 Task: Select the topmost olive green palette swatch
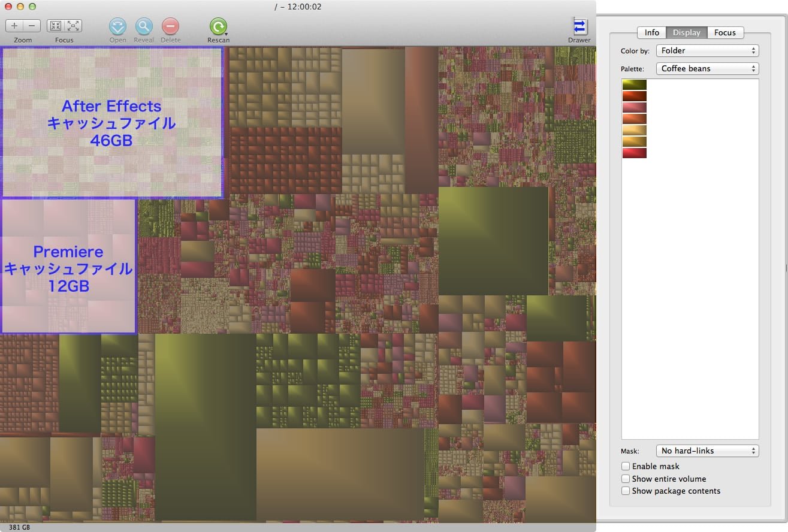634,84
